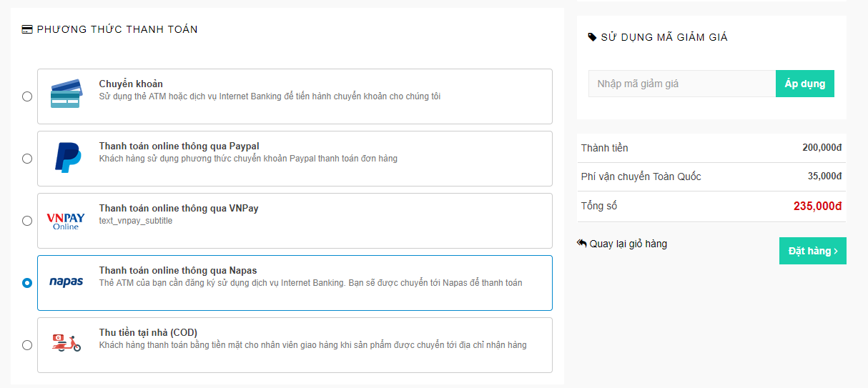Select the Chuyển khoản radio button
868x388 pixels.
(x=27, y=96)
